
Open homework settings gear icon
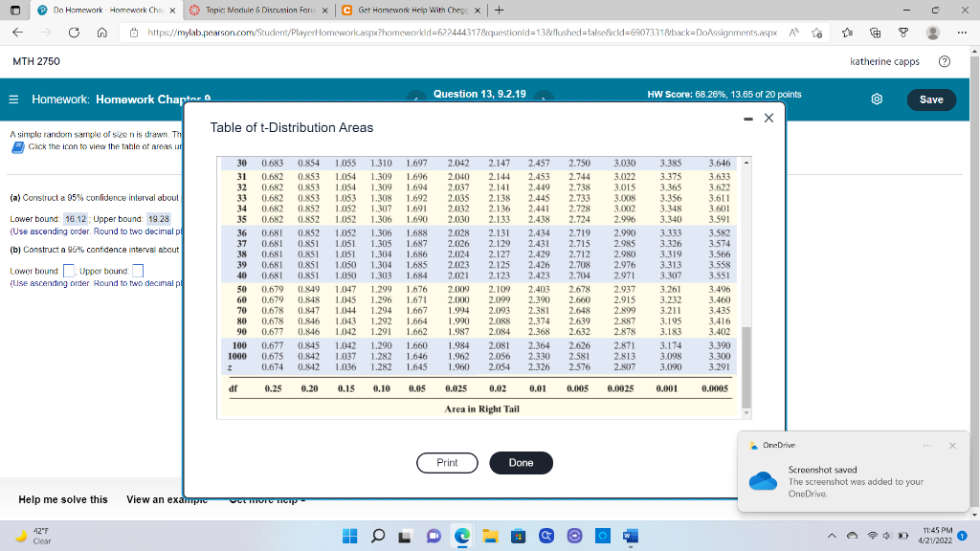pyautogui.click(x=877, y=99)
